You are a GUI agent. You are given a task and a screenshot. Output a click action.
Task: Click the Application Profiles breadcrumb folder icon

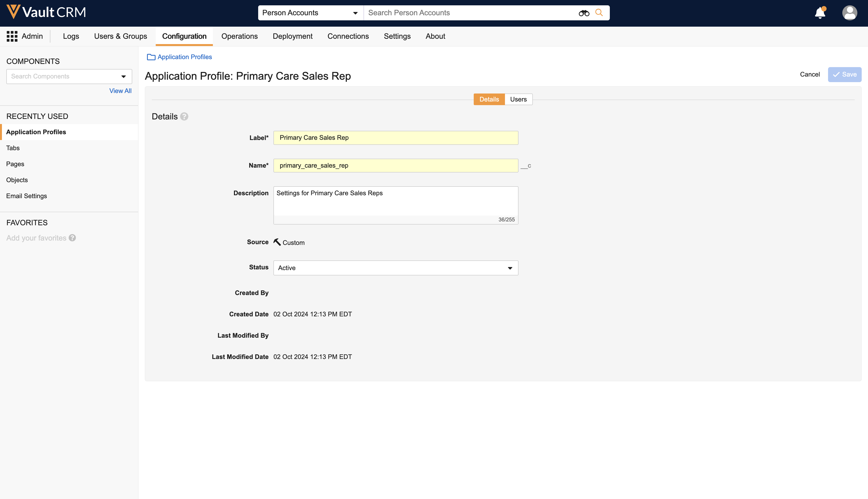pos(151,57)
